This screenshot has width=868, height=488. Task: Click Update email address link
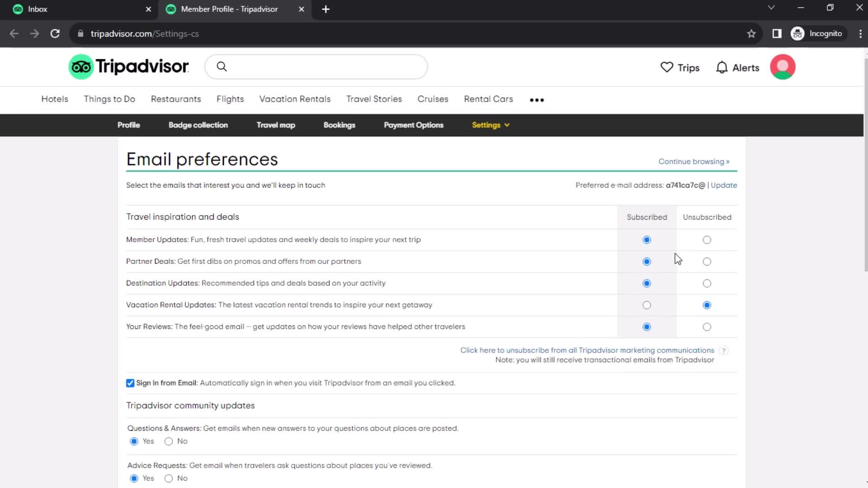click(x=724, y=185)
